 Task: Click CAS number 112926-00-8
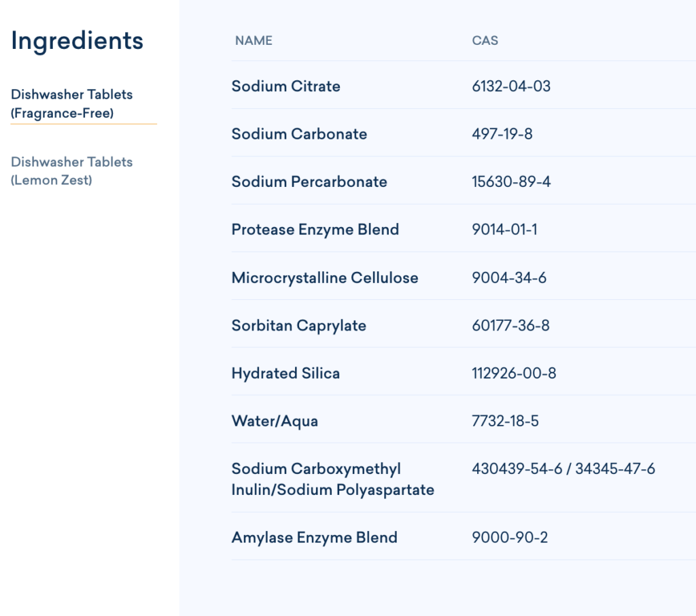click(x=514, y=373)
